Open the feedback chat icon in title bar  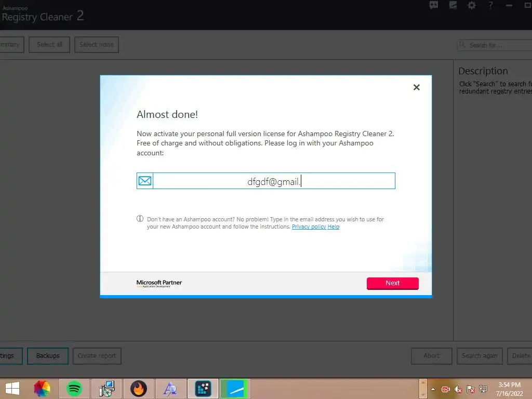434,5
